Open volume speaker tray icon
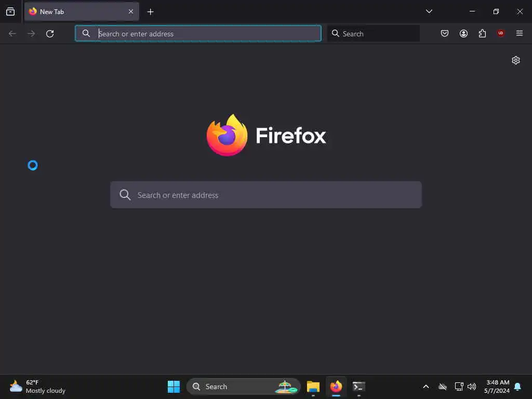This screenshot has height=399, width=532. point(472,387)
